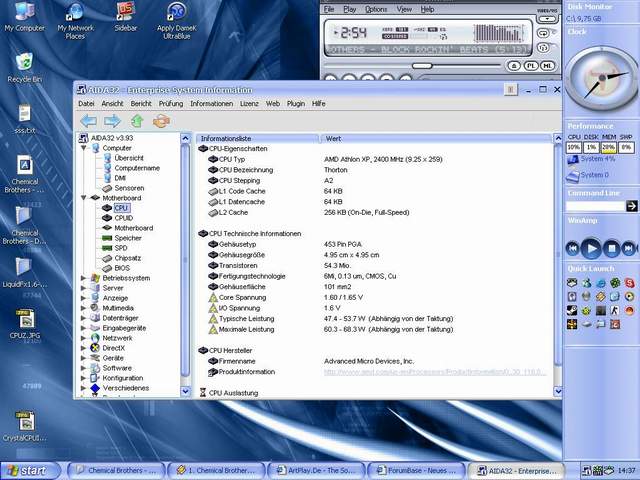Open Recycle Bin desktop icon

point(24,68)
